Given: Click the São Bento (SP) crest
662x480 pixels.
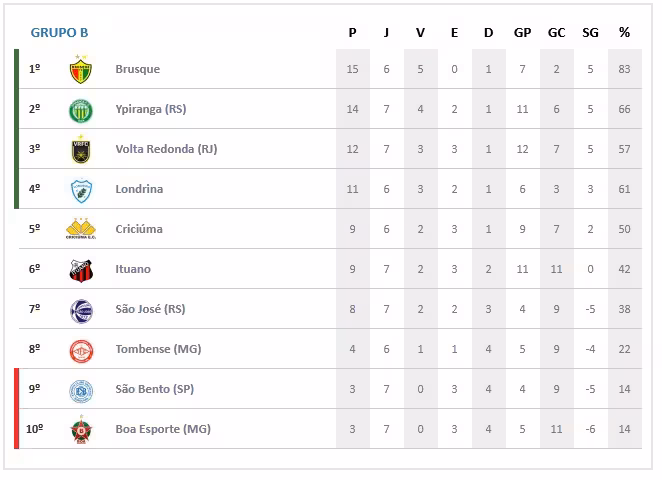Looking at the screenshot, I should tap(81, 390).
